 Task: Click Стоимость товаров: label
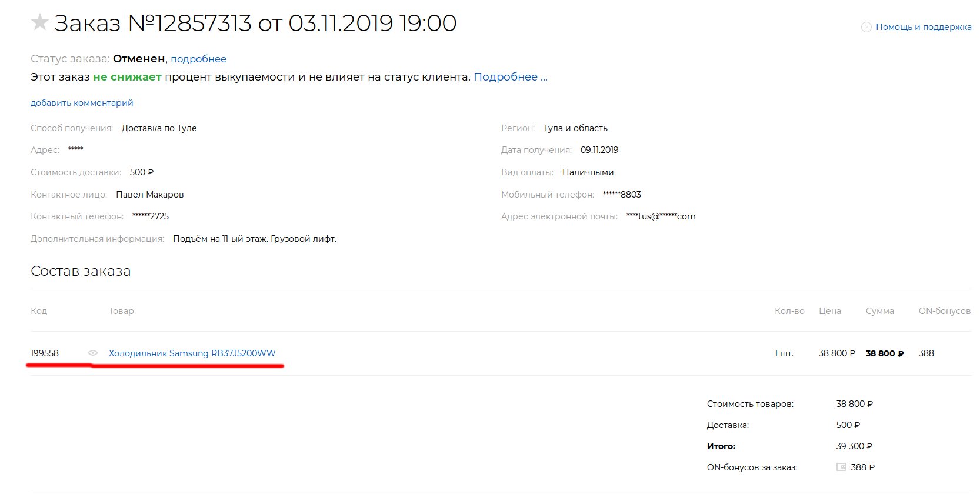click(x=750, y=404)
